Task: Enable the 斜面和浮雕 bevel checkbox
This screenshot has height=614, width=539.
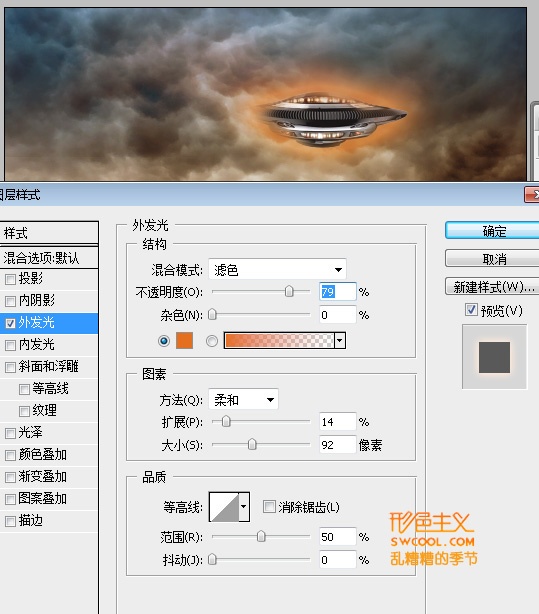Action: (10, 367)
